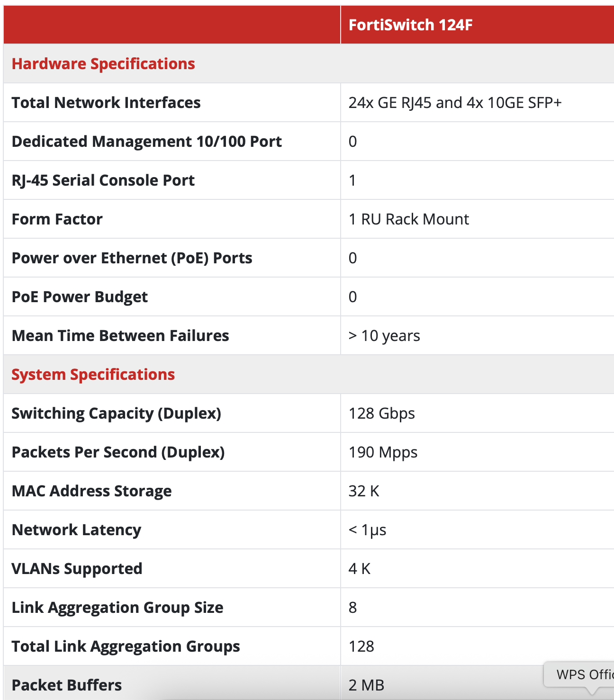Click the Network Latency row label
Viewport: 614px width, 700px height.
coord(76,529)
